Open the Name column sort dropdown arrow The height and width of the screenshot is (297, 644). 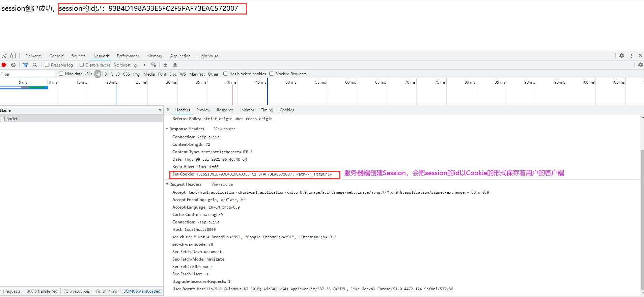pos(160,110)
